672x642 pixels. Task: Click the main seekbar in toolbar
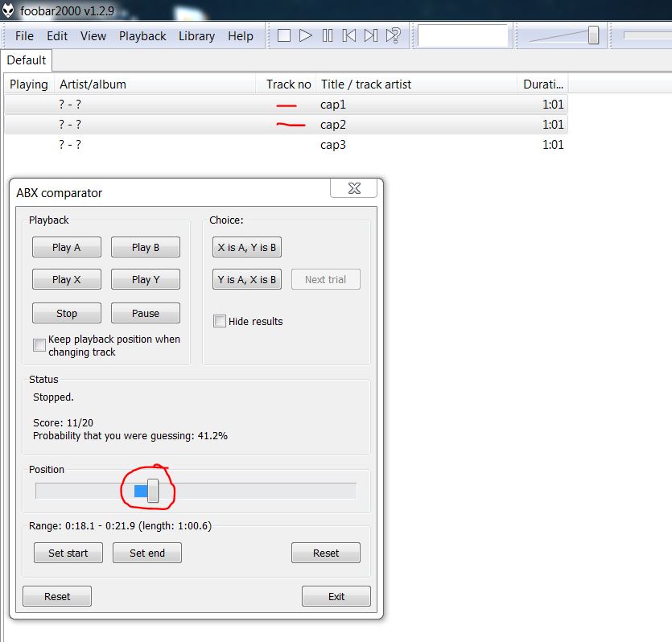[x=647, y=35]
